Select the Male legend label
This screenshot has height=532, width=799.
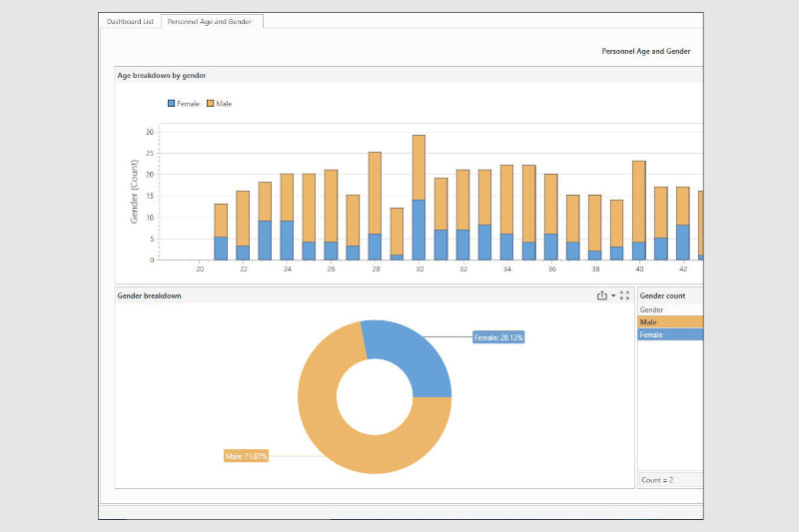click(224, 104)
